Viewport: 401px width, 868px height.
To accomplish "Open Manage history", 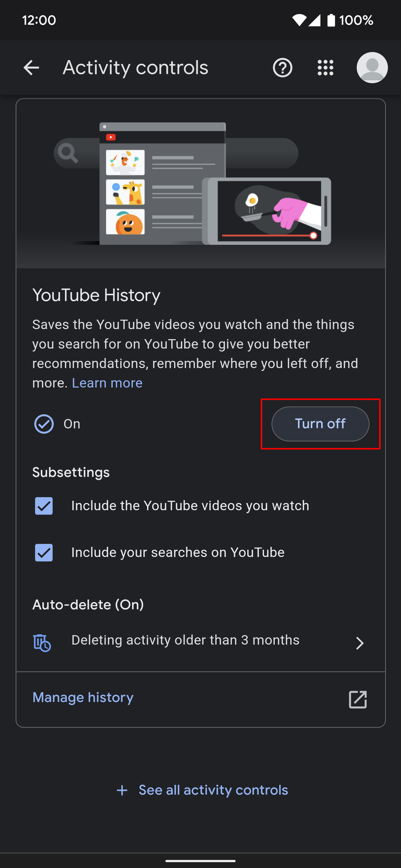I will 83,697.
